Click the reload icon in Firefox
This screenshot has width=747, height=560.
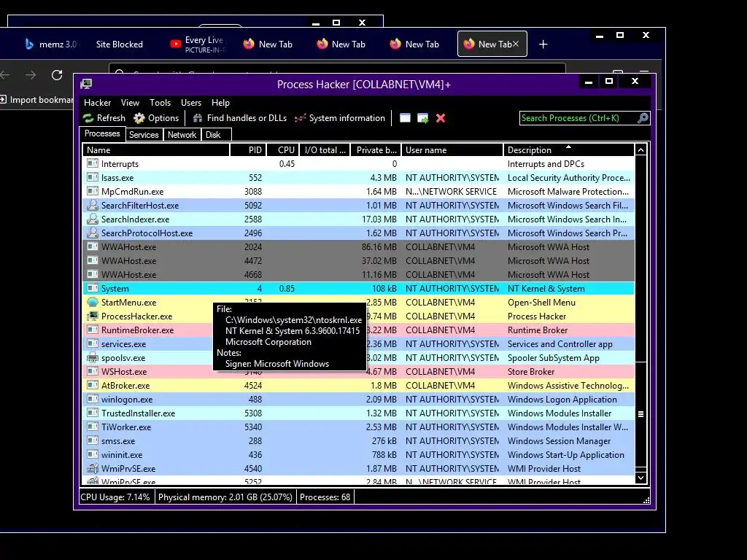(57, 75)
